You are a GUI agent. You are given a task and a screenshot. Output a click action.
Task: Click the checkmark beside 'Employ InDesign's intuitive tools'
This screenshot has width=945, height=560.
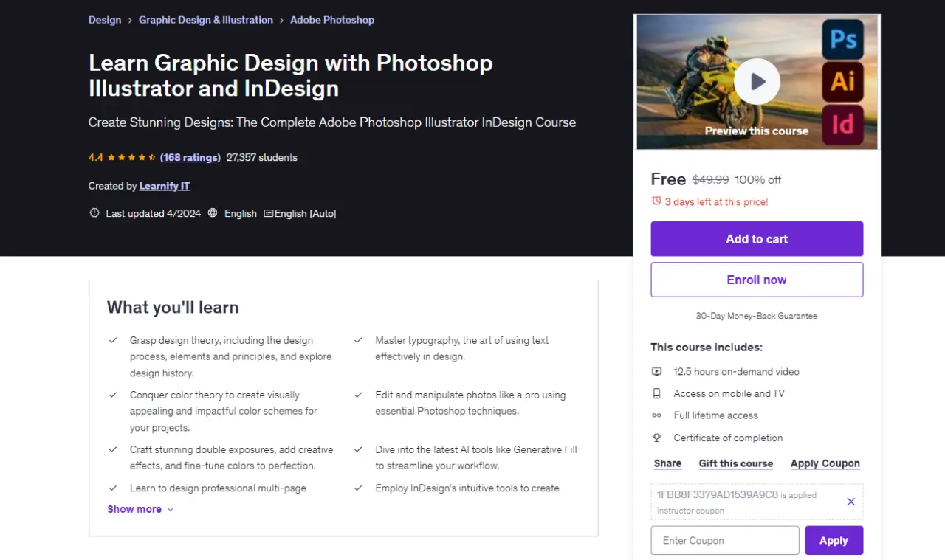coord(358,488)
